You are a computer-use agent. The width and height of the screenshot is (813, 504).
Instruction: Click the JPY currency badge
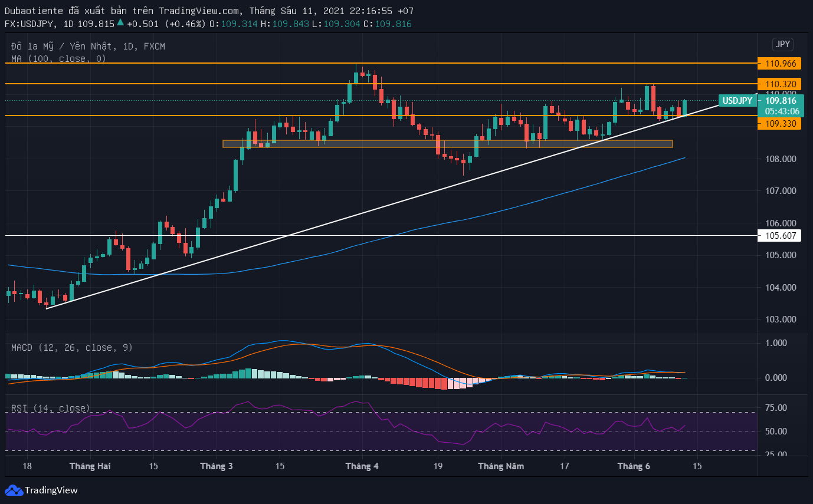(x=783, y=44)
